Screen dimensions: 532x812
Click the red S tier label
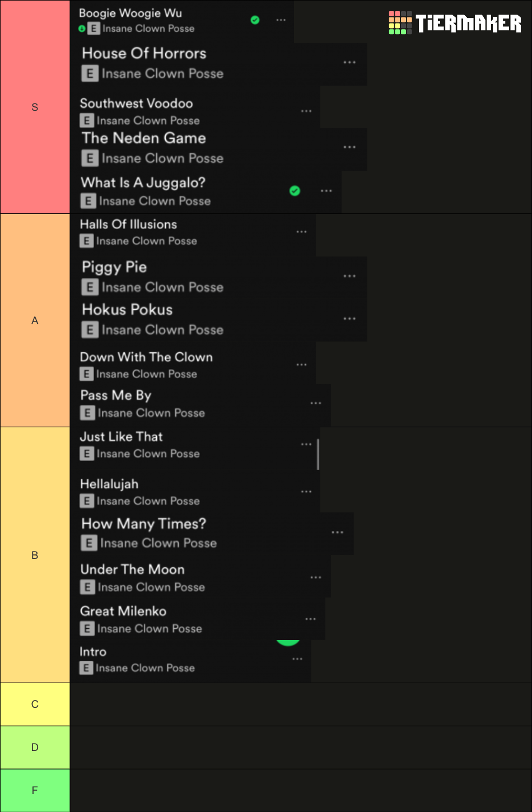click(35, 107)
